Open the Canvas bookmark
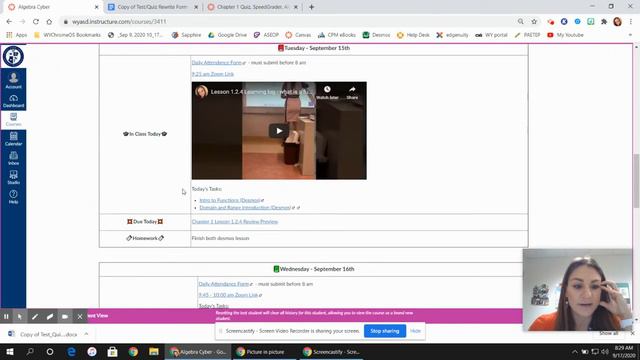640x360 pixels. pyautogui.click(x=298, y=35)
